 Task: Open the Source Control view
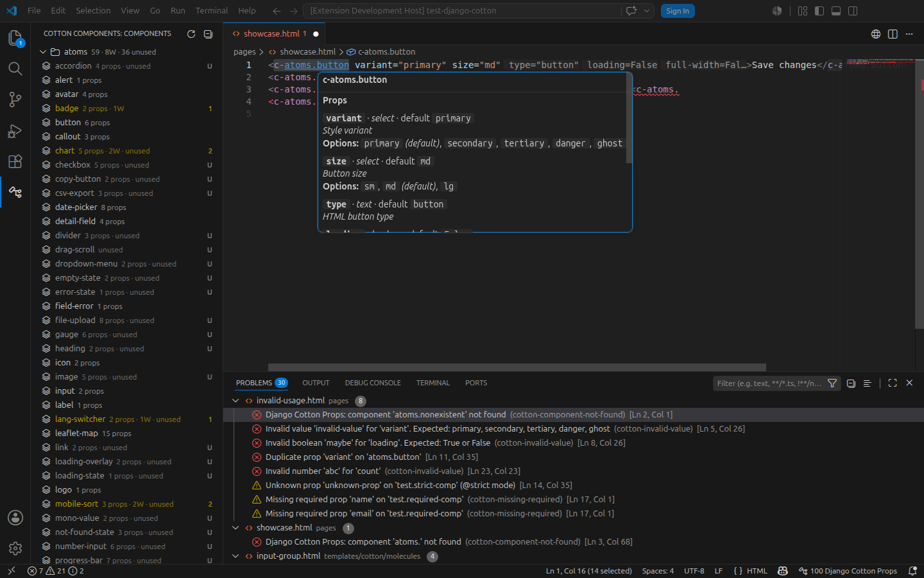[15, 100]
